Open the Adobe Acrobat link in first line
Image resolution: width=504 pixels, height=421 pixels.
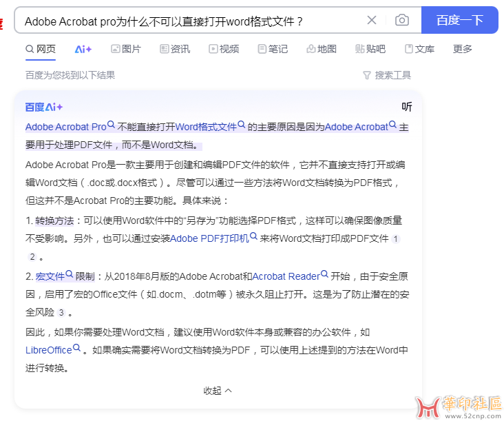(x=357, y=127)
